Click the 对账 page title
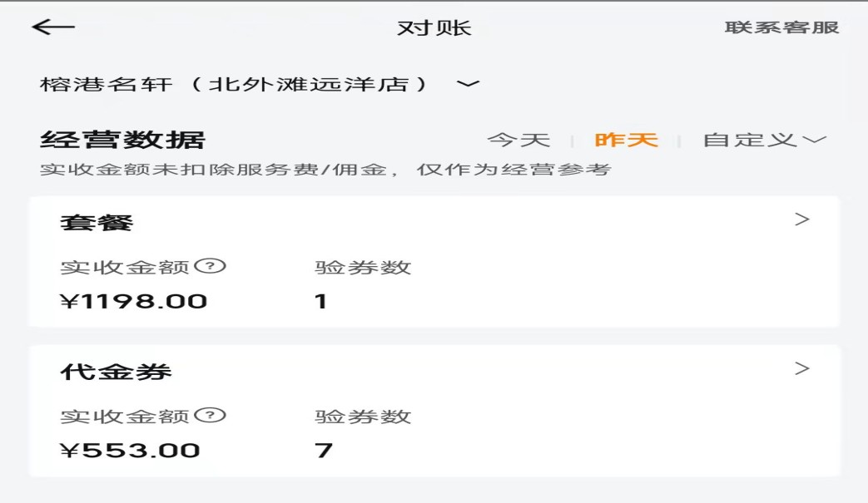The image size is (868, 503). pyautogui.click(x=434, y=27)
